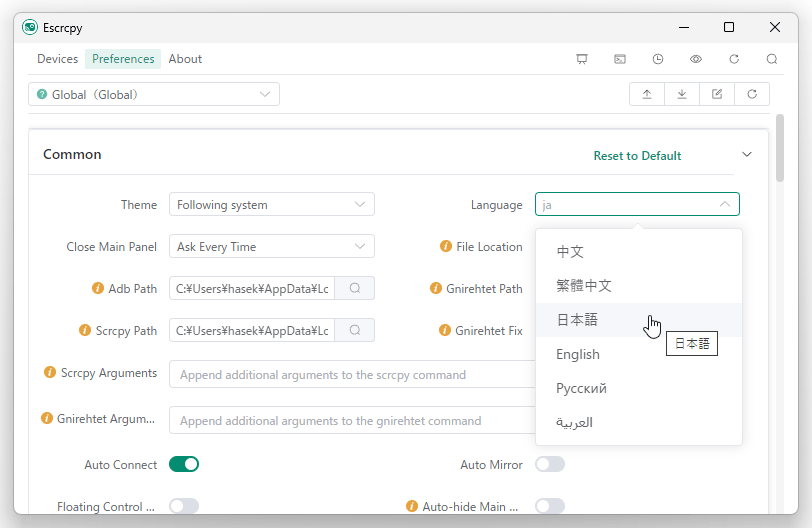The height and width of the screenshot is (528, 812).
Task: Switch to the Devices tab
Action: 57,59
